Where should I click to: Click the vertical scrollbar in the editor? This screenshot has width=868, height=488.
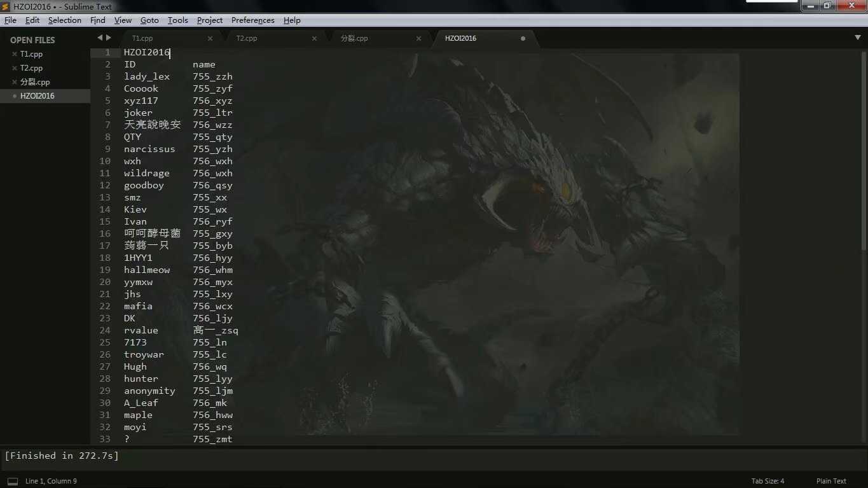pyautogui.click(x=863, y=151)
